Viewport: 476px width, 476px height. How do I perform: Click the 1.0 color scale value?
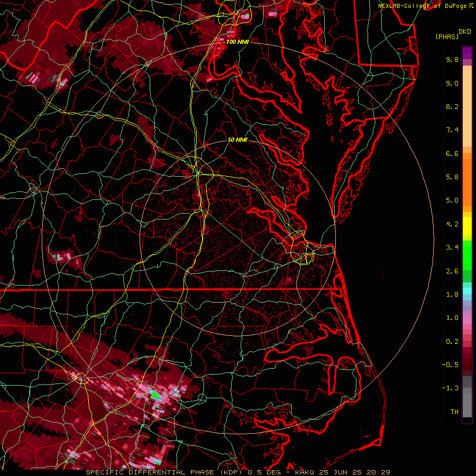pos(452,318)
